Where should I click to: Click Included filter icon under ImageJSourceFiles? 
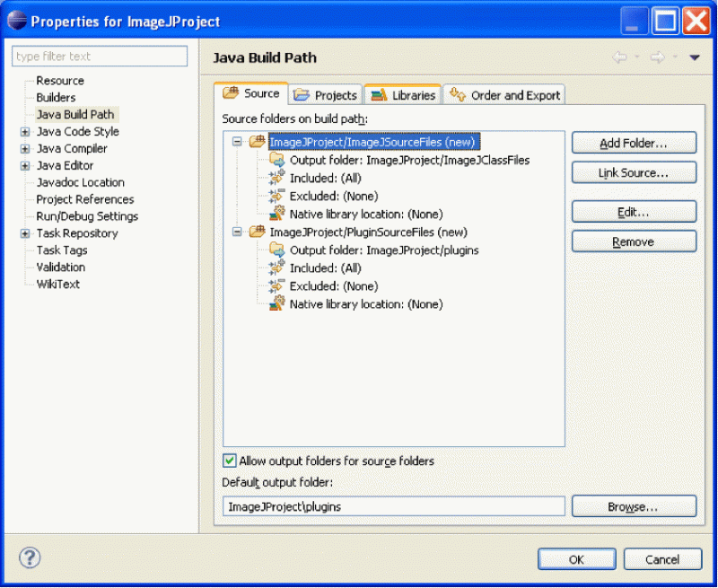(277, 178)
